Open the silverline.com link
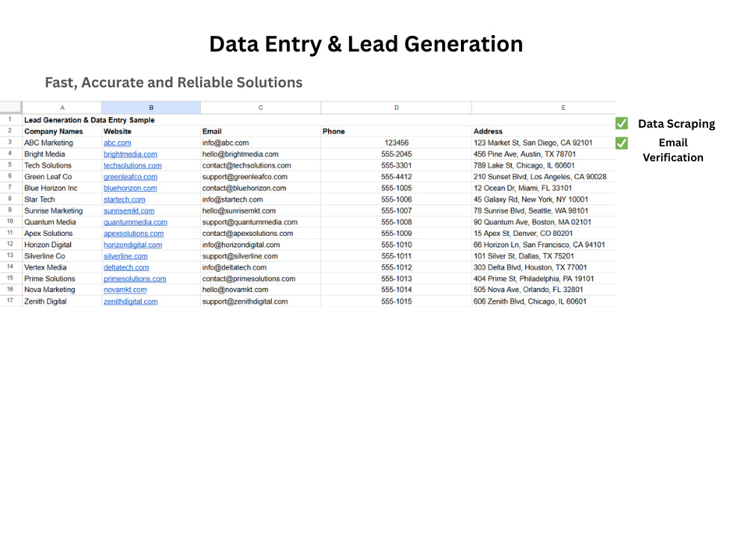Image resolution: width=747 pixels, height=560 pixels. tap(125, 256)
